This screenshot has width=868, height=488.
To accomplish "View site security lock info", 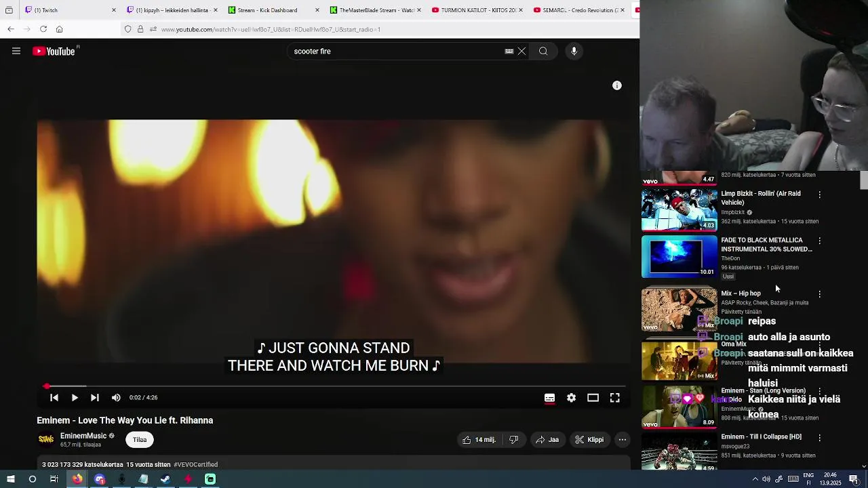I will [140, 29].
